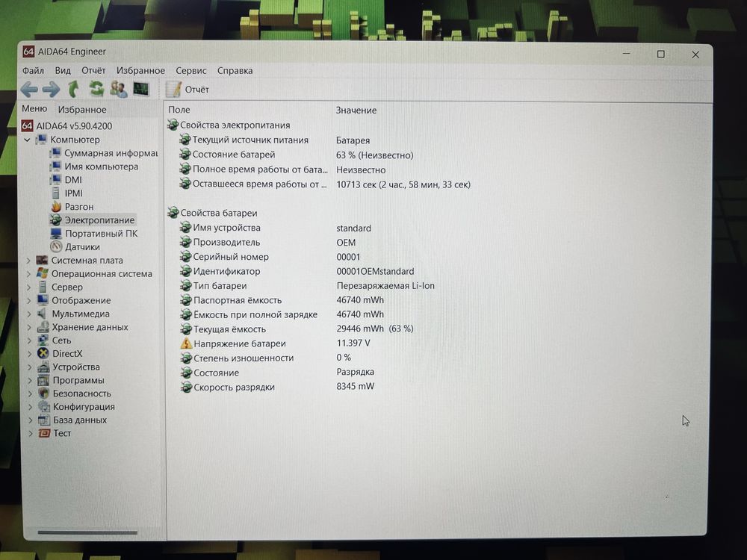Open the Файл menu
Viewport: 747px width, 560px height.
click(x=33, y=70)
